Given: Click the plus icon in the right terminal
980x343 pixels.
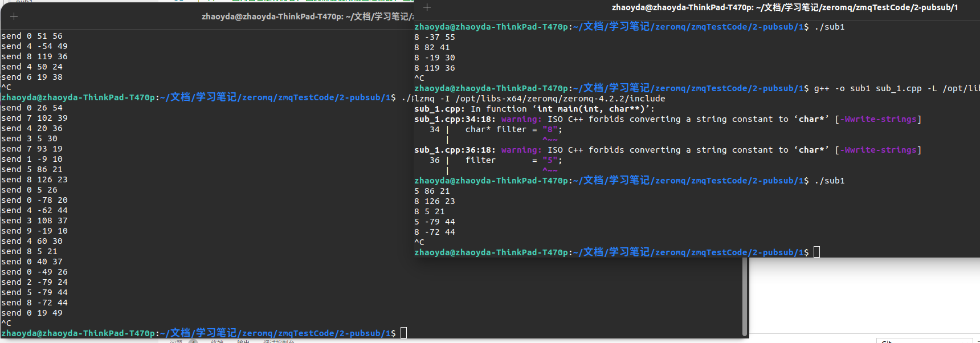Looking at the screenshot, I should point(427,7).
